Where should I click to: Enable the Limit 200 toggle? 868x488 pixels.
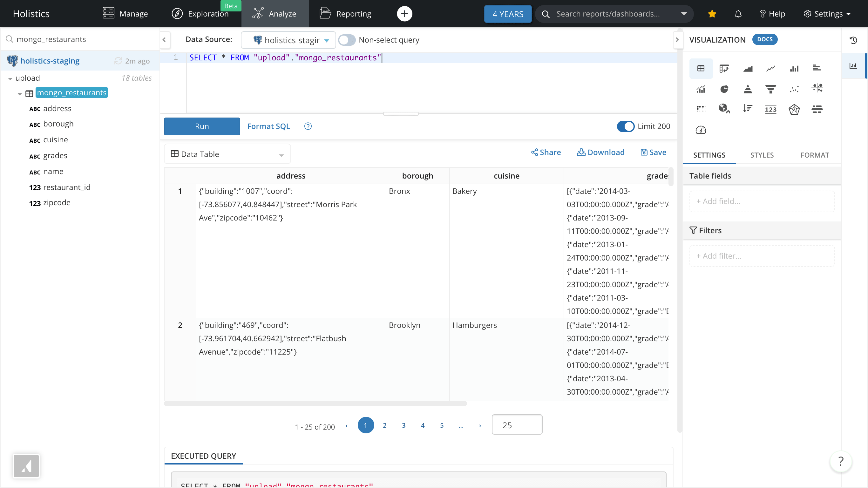(x=626, y=126)
